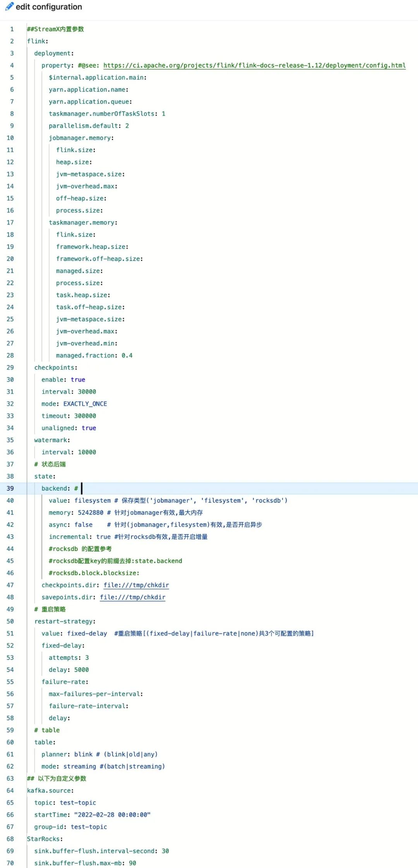Click the startTime "2022-02-28 00:00:00" string
This screenshot has width=418, height=868.
click(112, 815)
